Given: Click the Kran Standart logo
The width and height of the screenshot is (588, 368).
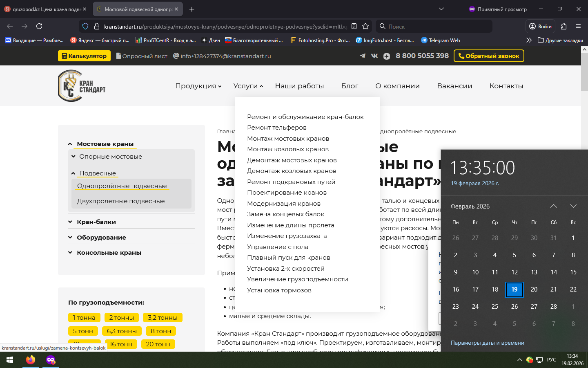Looking at the screenshot, I should coord(82,86).
